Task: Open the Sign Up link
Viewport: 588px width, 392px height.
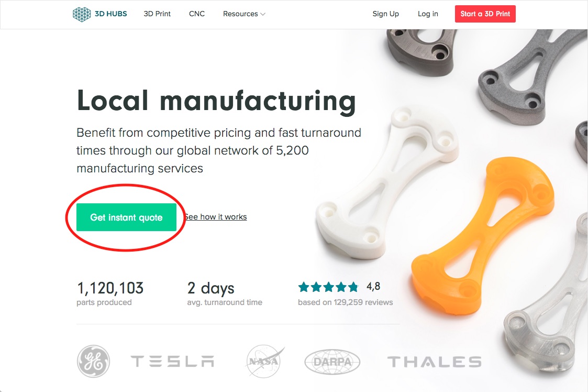Action: coord(385,14)
